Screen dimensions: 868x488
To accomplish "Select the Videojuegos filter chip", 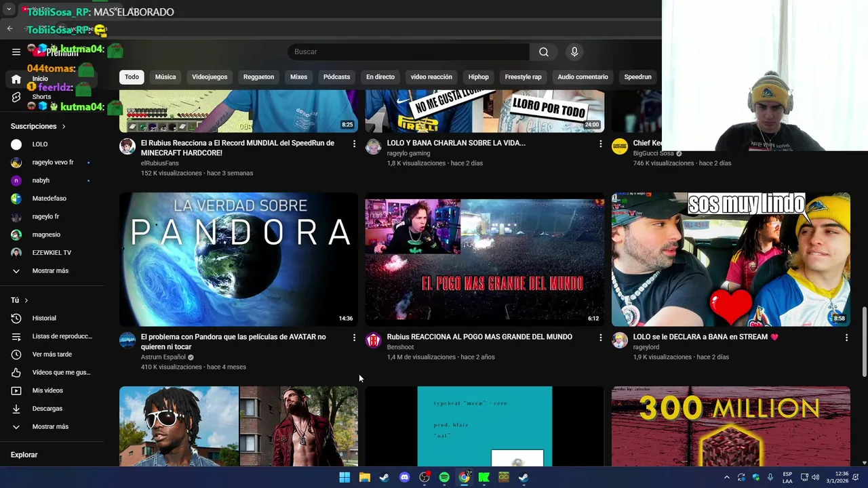I will [210, 77].
